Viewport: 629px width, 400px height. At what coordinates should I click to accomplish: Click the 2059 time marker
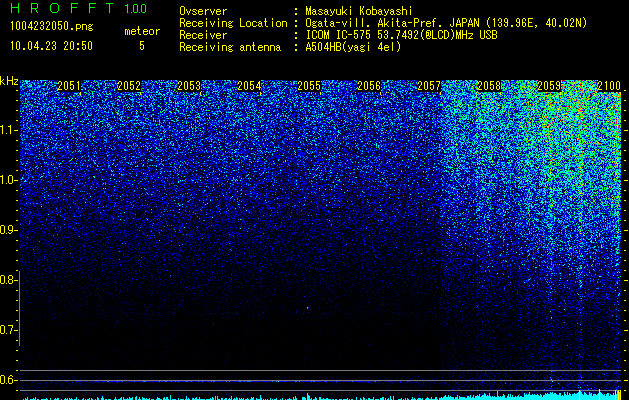pos(549,86)
